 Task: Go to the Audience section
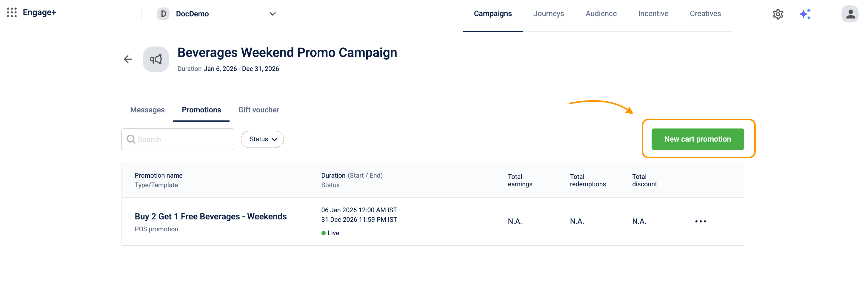[x=601, y=14]
